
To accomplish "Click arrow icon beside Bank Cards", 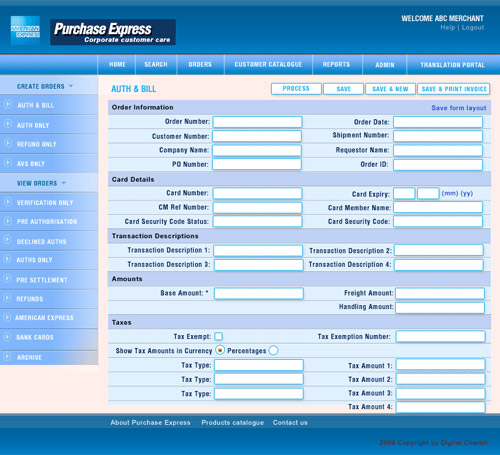I will [7, 337].
